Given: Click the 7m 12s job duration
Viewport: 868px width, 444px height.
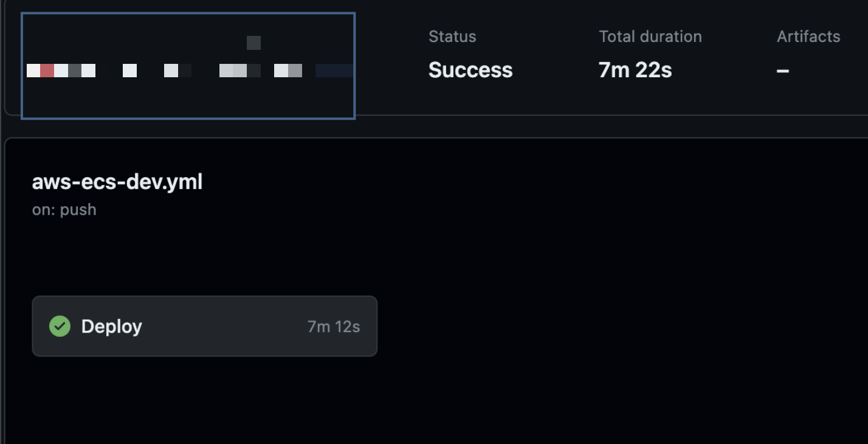Looking at the screenshot, I should (x=333, y=327).
